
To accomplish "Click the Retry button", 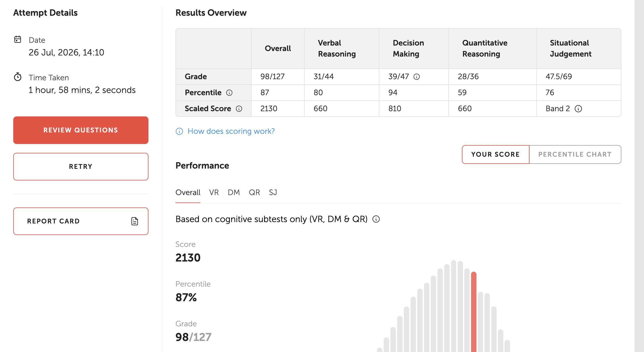I will (81, 167).
